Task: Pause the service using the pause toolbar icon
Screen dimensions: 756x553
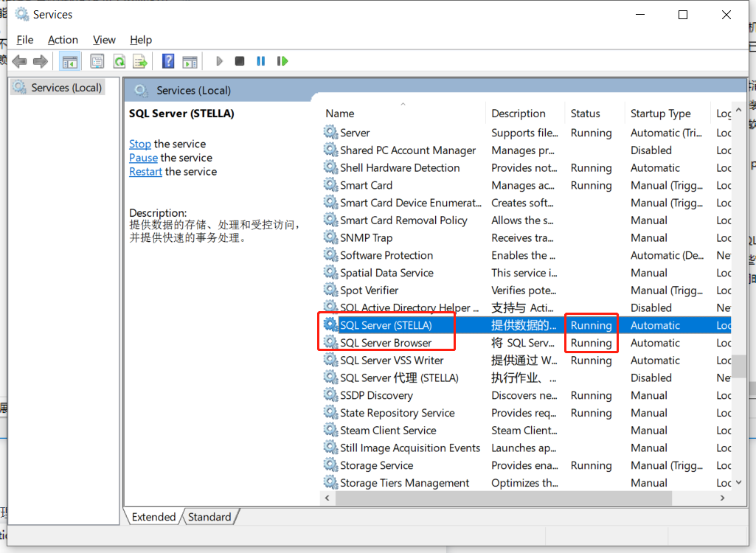Action: [x=260, y=60]
